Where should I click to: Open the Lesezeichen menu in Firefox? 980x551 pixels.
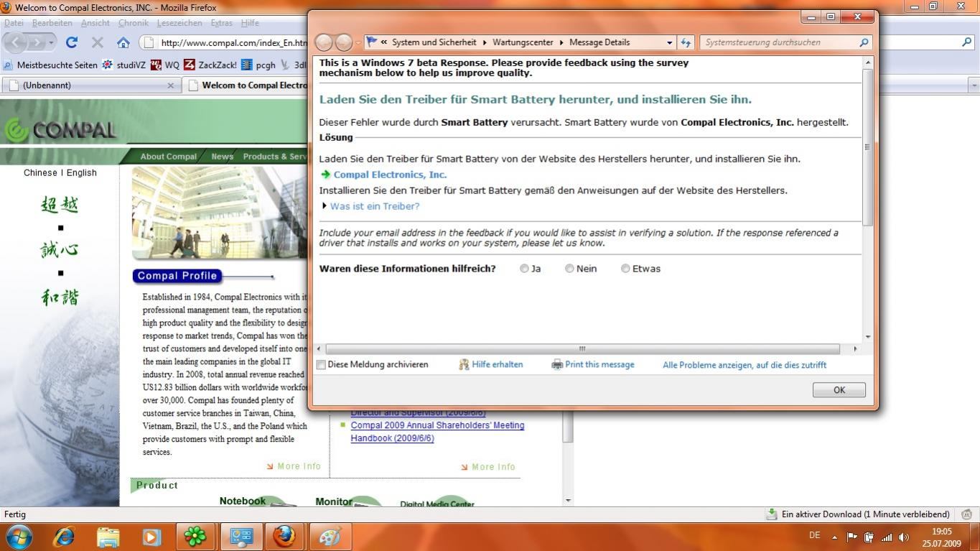pos(179,23)
